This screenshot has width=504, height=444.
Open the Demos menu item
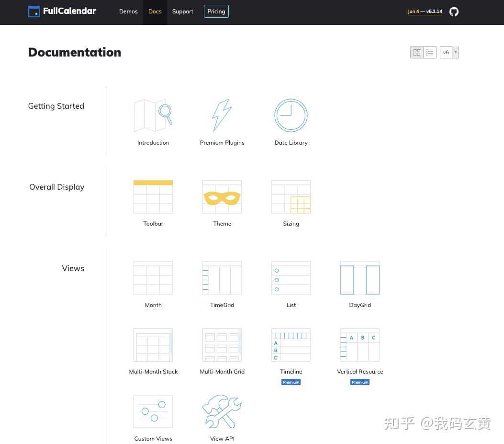pos(128,11)
